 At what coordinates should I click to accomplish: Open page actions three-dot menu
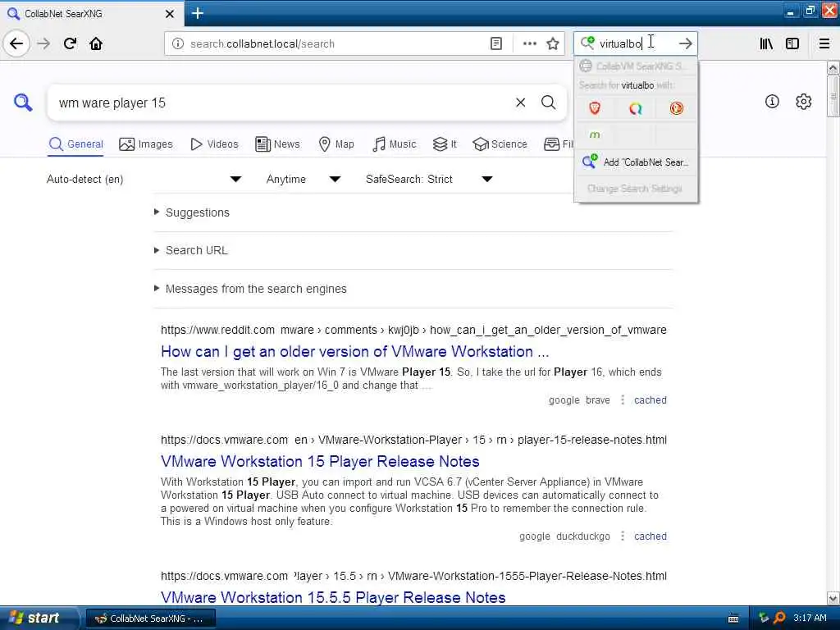click(529, 43)
